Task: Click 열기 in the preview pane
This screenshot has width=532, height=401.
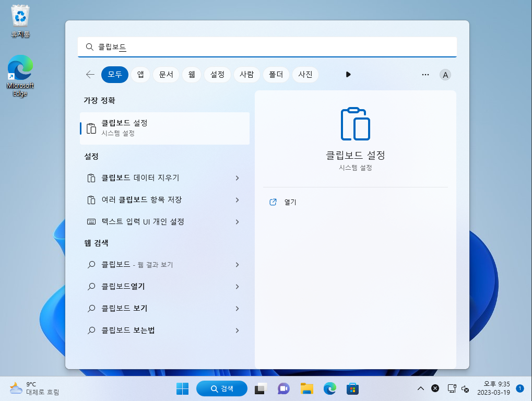Action: (x=290, y=202)
